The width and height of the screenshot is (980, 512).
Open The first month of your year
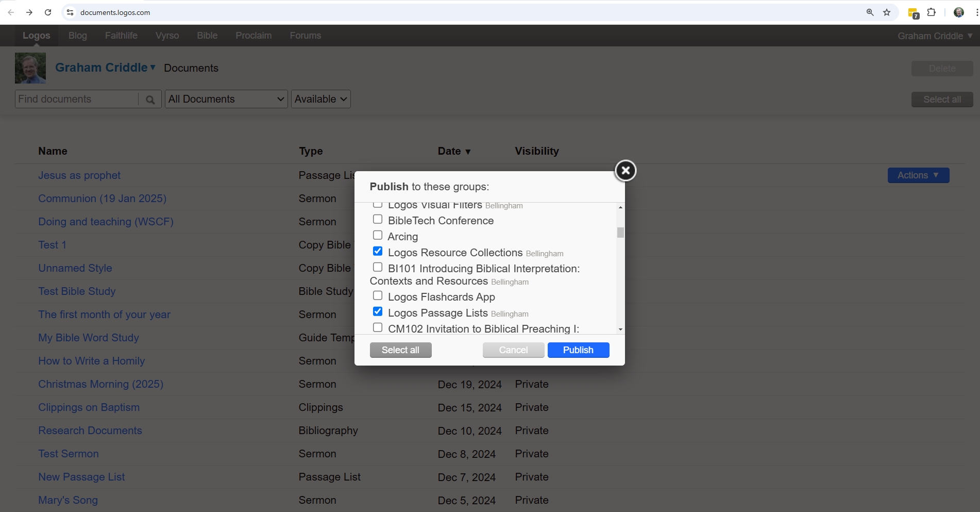tap(104, 315)
